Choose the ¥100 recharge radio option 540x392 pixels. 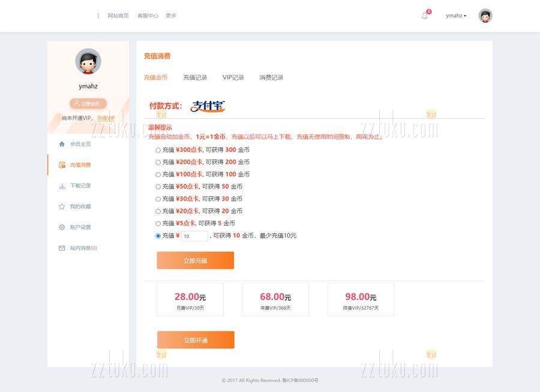click(158, 175)
